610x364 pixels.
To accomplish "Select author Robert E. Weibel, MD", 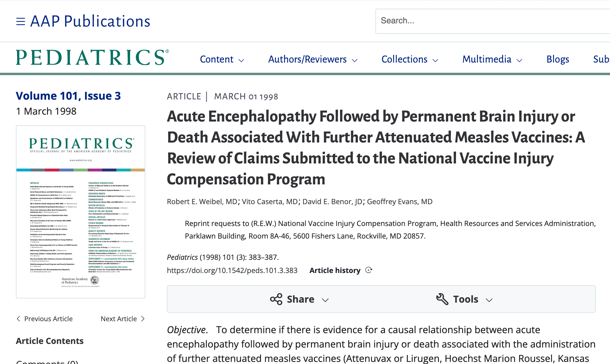I will (202, 201).
